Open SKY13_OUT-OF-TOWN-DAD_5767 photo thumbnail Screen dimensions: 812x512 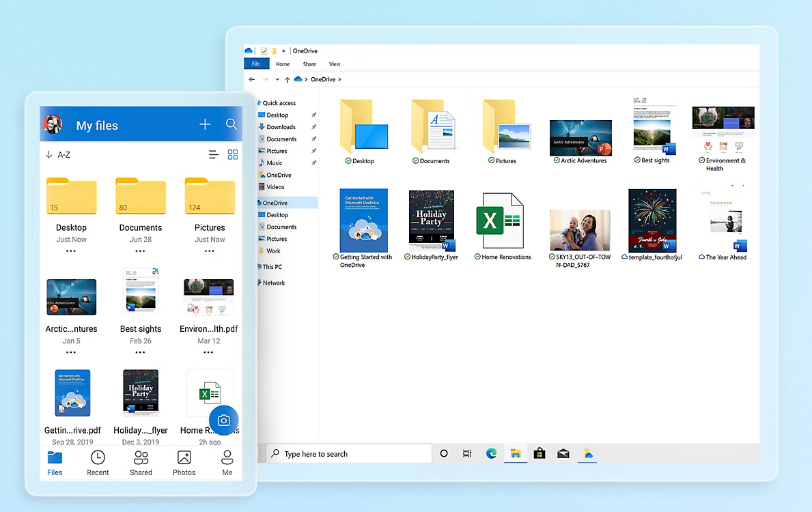point(580,230)
